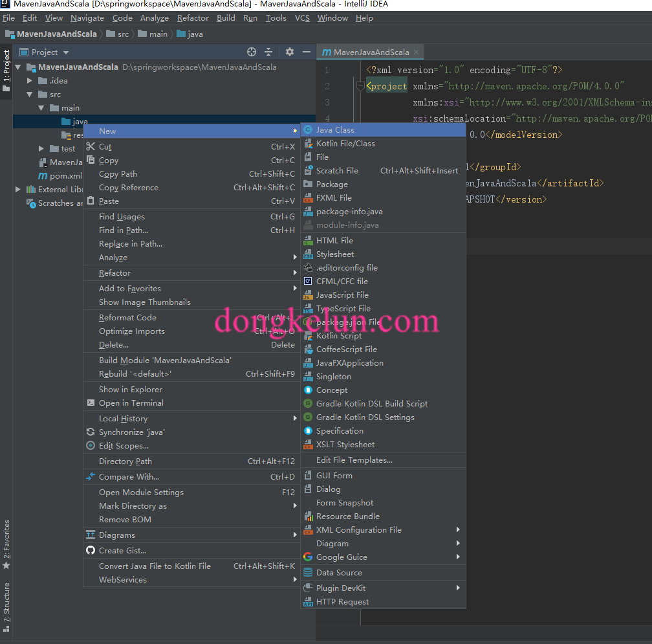Click the JavaScript File icon
The image size is (652, 644).
pyautogui.click(x=308, y=295)
